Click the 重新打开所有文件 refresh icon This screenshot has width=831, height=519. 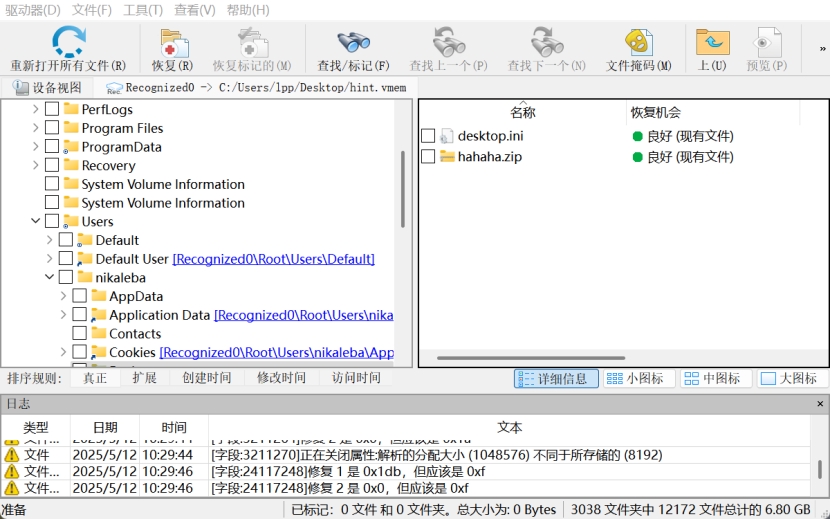coord(68,42)
